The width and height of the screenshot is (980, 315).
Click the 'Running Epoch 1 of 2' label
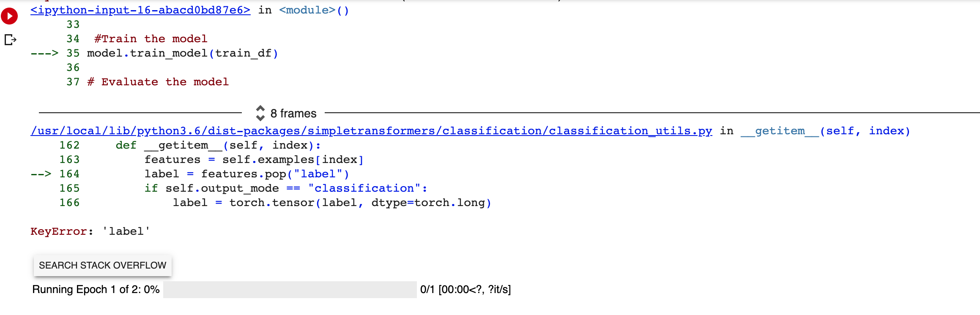(95, 290)
